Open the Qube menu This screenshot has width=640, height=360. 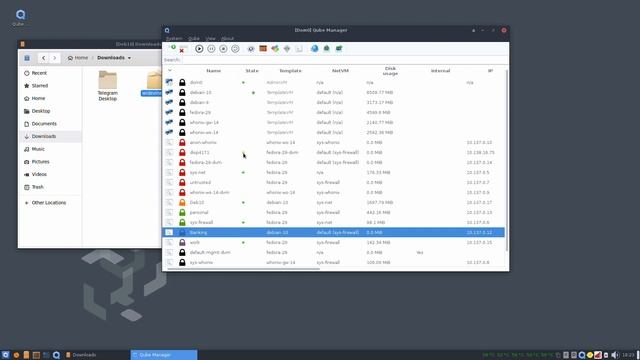(x=193, y=38)
